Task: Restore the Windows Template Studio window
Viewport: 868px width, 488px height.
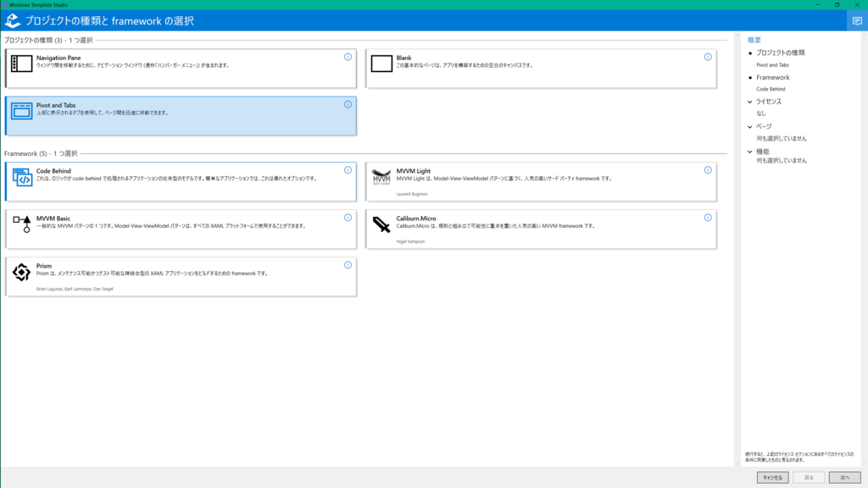Action: tap(837, 4)
